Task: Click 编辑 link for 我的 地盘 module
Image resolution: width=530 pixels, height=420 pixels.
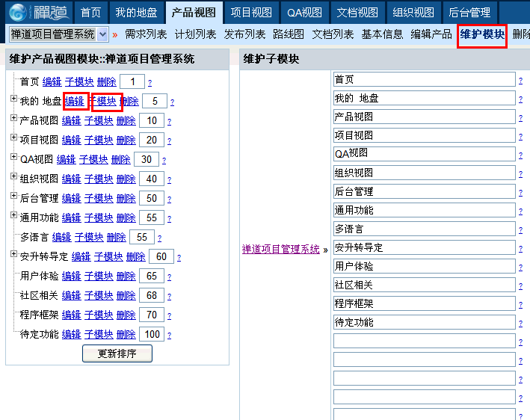Action: click(x=75, y=101)
